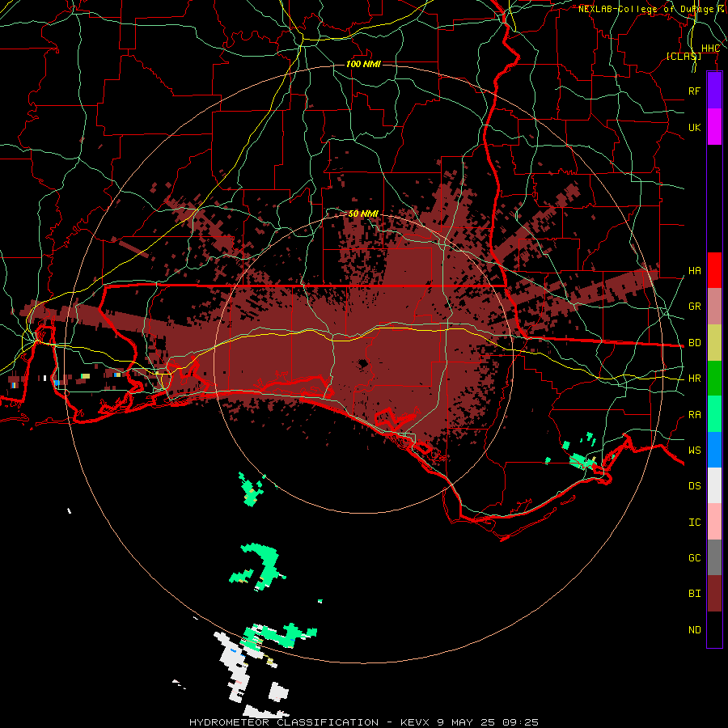
Task: Click the GR legend label
Action: (694, 306)
